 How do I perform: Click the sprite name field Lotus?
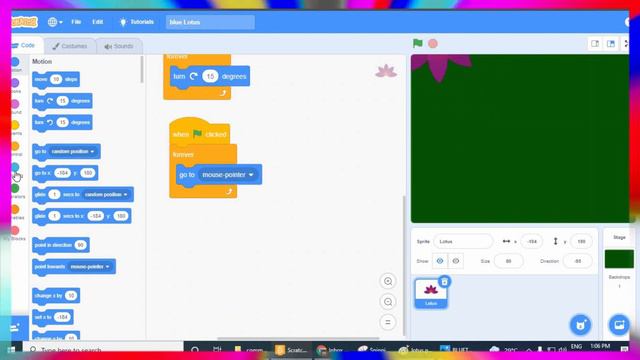click(463, 242)
